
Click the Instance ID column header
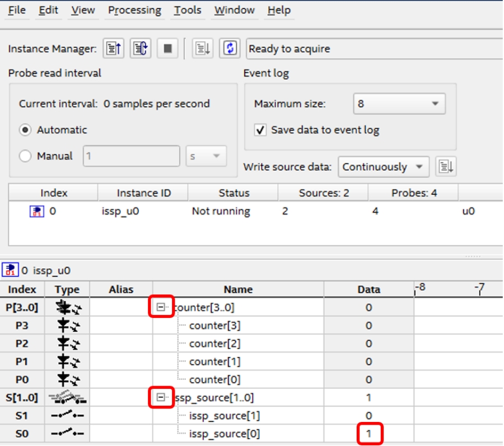coord(143,193)
